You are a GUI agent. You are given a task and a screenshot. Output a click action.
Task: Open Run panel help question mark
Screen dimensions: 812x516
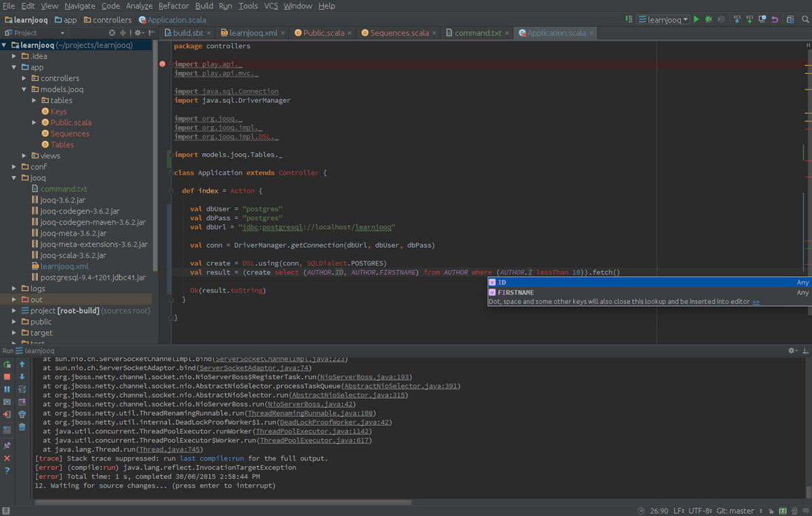point(7,471)
